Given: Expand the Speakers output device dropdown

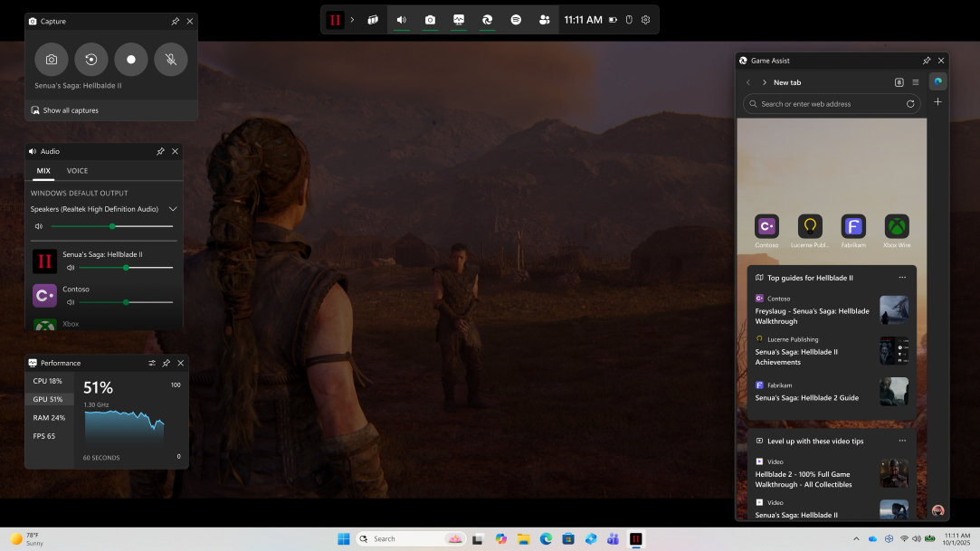Looking at the screenshot, I should tap(173, 209).
